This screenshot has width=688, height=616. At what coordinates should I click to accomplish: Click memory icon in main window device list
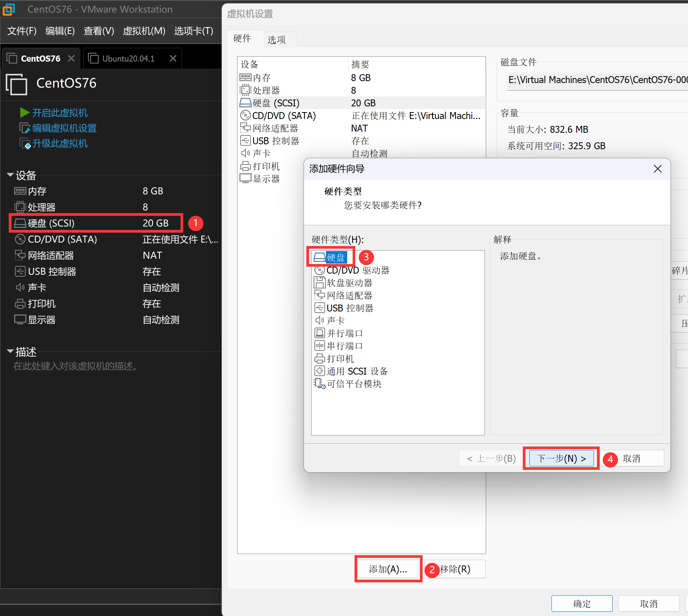[x=20, y=191]
